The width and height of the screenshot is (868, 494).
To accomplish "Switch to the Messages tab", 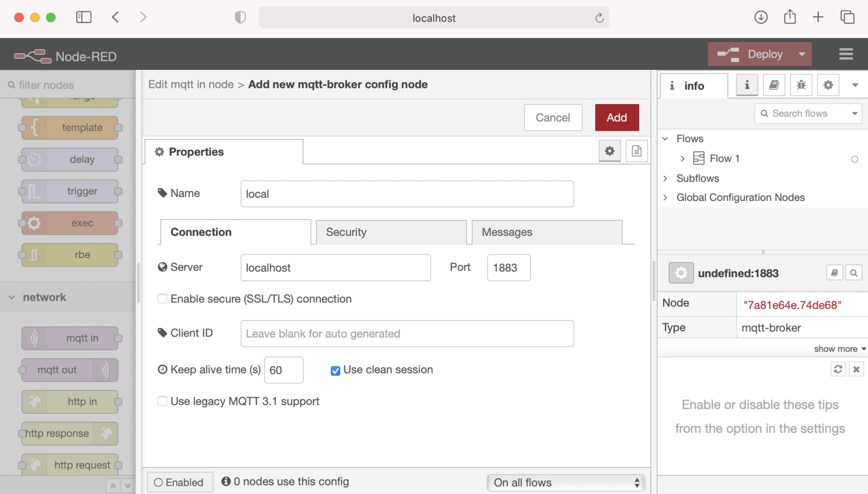I will coord(547,232).
